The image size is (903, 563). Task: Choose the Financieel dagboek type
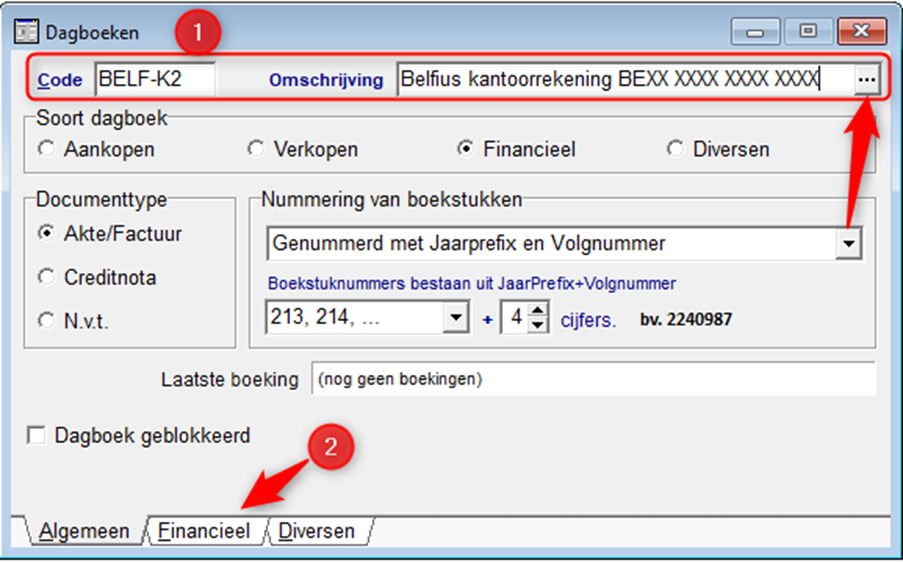pos(465,149)
